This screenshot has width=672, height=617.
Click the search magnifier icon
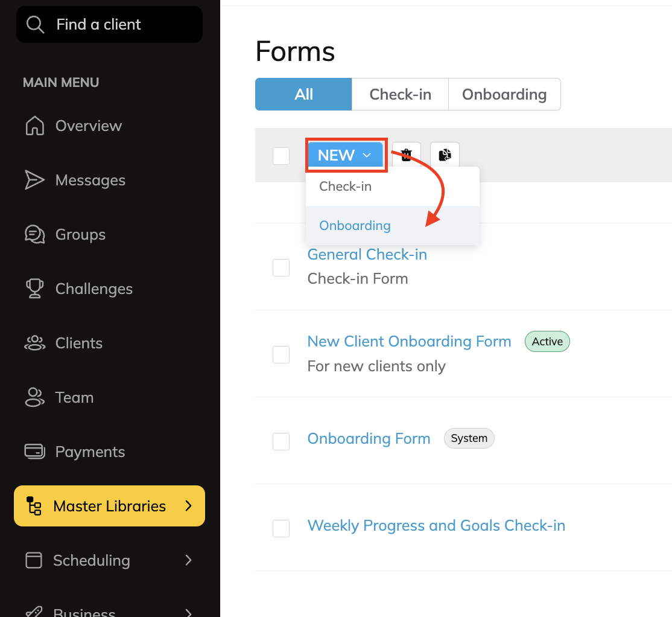click(35, 24)
